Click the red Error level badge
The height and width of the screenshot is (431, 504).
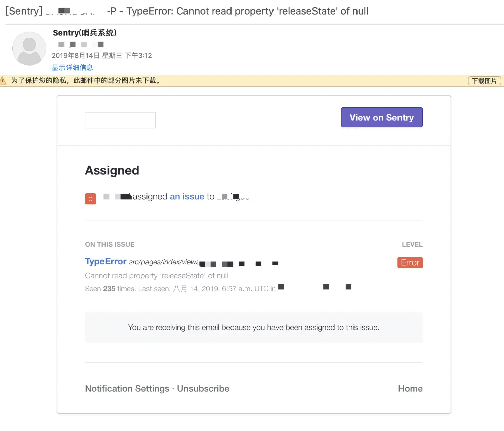[410, 263]
